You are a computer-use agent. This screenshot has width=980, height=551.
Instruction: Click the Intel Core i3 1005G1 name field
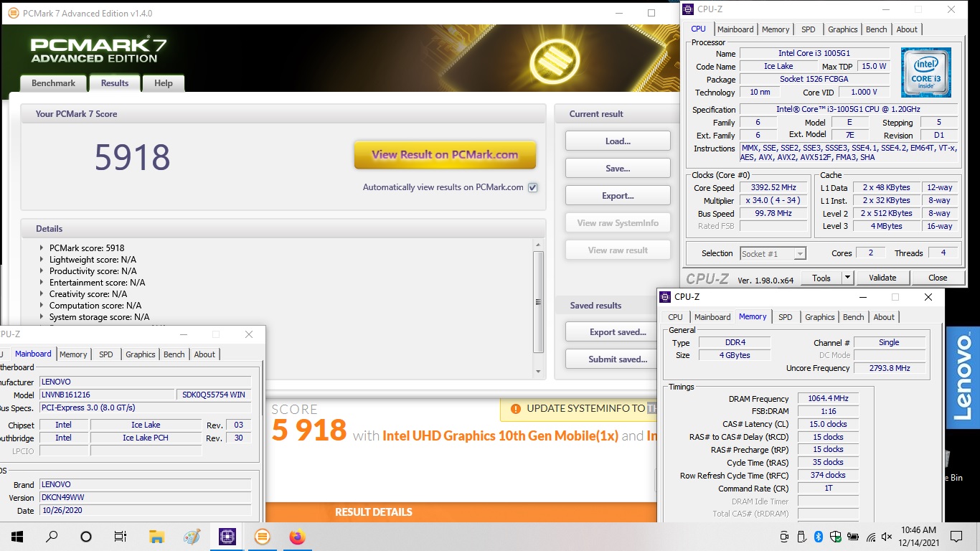tap(815, 54)
